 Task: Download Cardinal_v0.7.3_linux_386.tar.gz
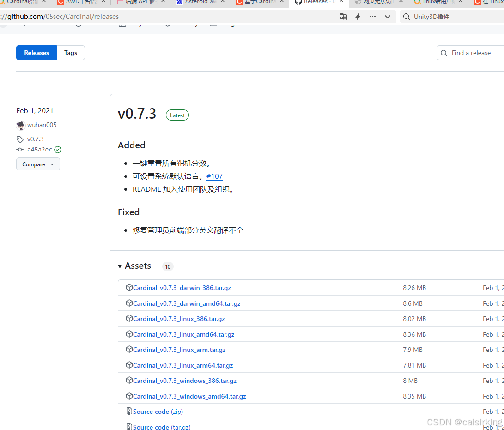tap(179, 319)
